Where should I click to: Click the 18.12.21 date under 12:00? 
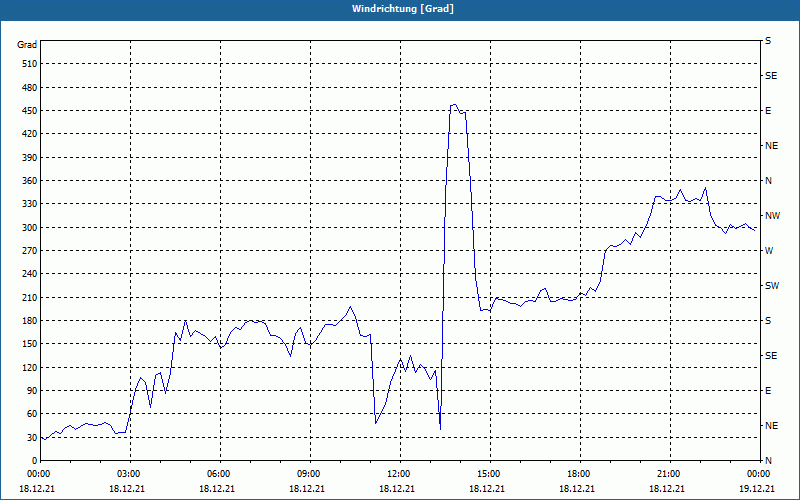[397, 489]
